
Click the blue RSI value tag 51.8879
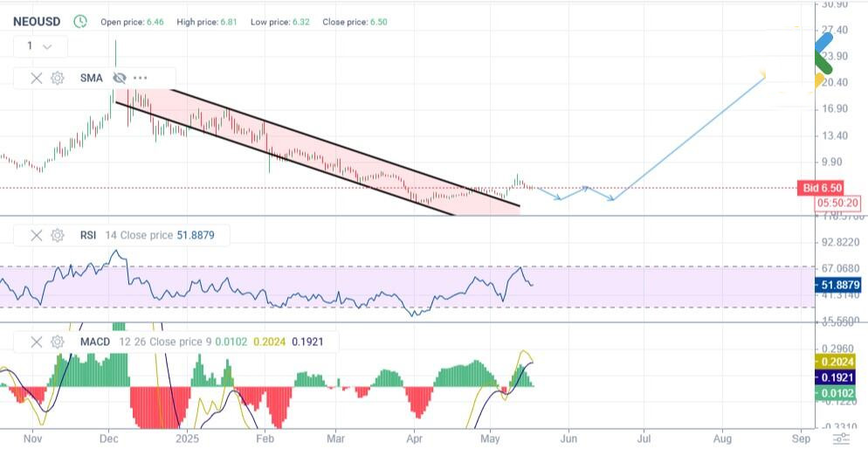pos(838,285)
